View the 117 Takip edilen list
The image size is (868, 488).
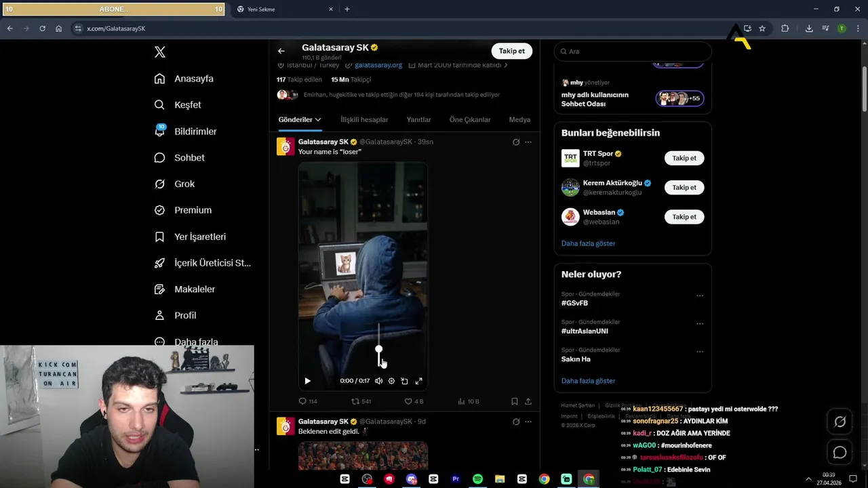pyautogui.click(x=299, y=79)
